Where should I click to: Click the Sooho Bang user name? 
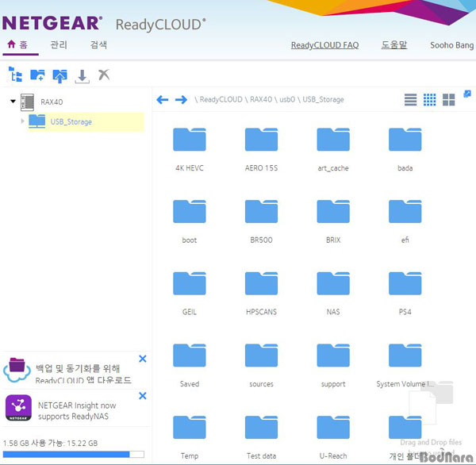click(x=451, y=45)
